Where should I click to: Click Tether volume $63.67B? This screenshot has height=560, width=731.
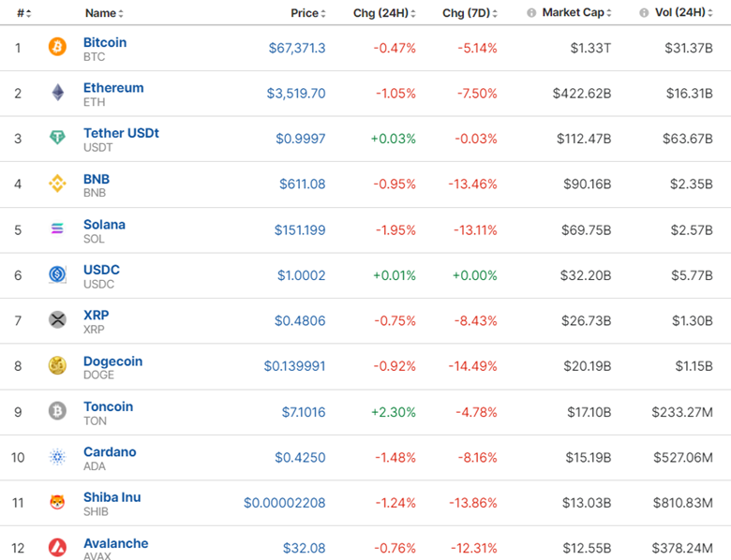coord(688,139)
